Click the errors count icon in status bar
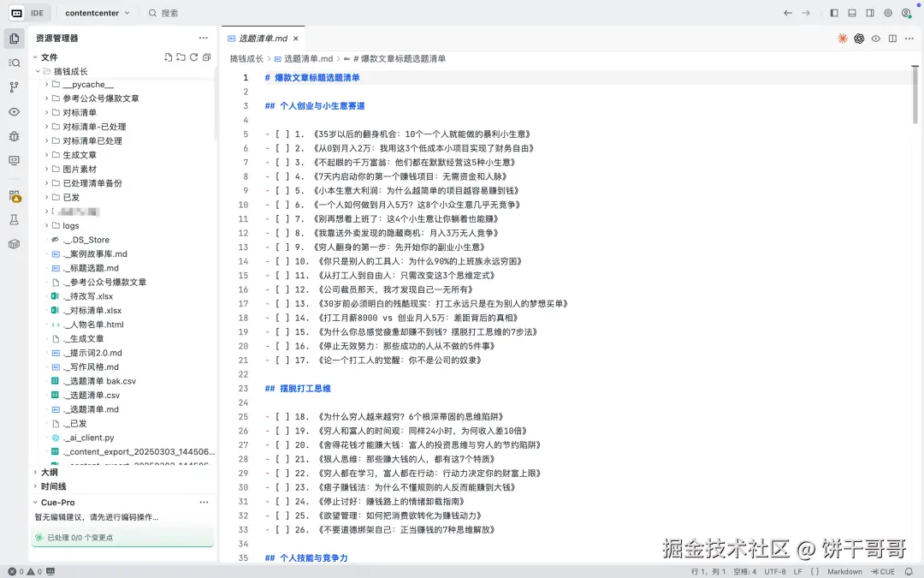Image resolution: width=924 pixels, height=578 pixels. point(16,571)
